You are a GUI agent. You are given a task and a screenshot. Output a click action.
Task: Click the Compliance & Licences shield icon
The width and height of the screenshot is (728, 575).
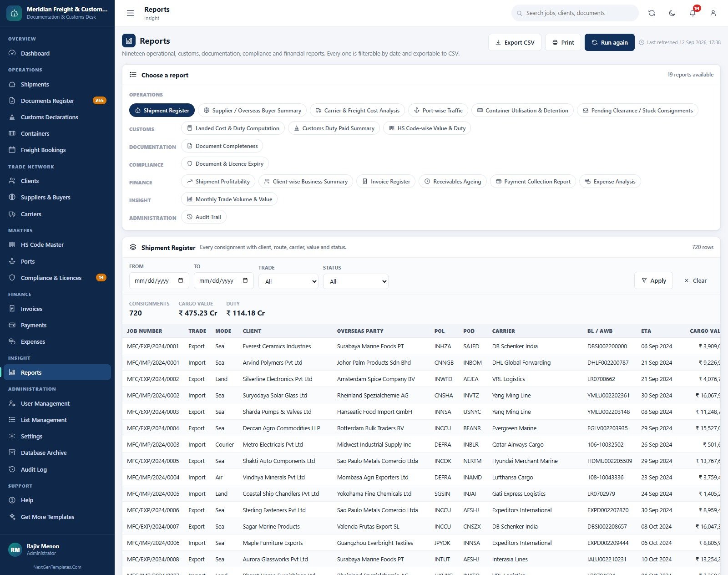click(12, 278)
